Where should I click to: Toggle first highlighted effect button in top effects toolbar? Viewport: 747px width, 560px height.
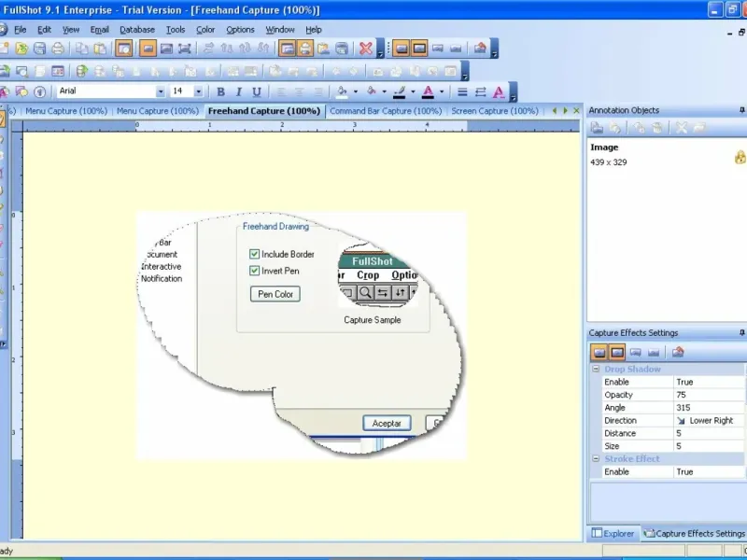402,49
